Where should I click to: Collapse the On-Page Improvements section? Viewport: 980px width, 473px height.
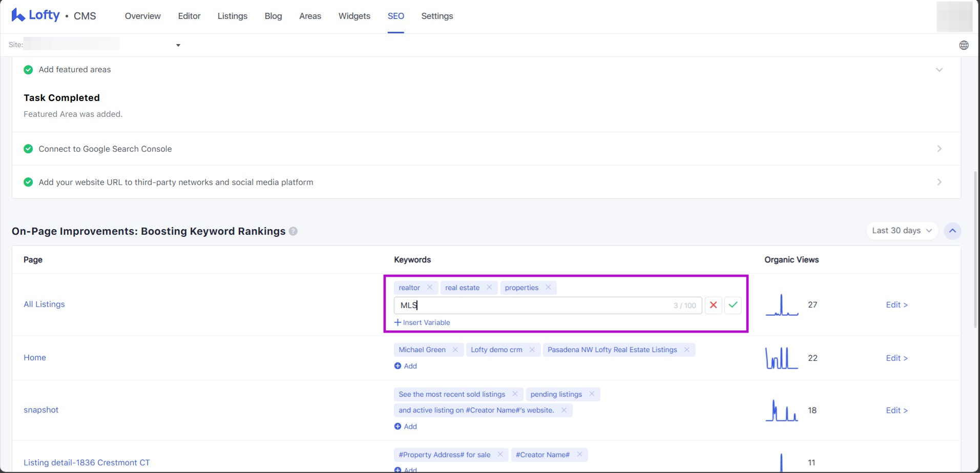pos(952,231)
